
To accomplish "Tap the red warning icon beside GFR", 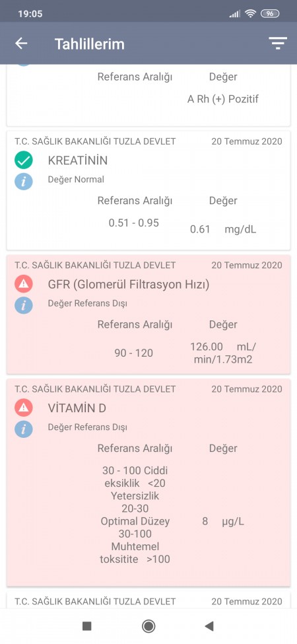I will pos(24,284).
